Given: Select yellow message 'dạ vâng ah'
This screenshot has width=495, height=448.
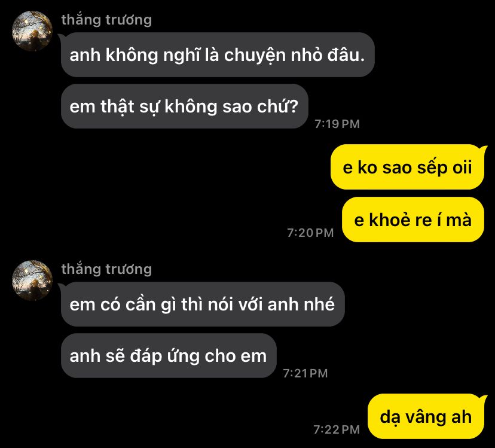Looking at the screenshot, I should pyautogui.click(x=426, y=416).
